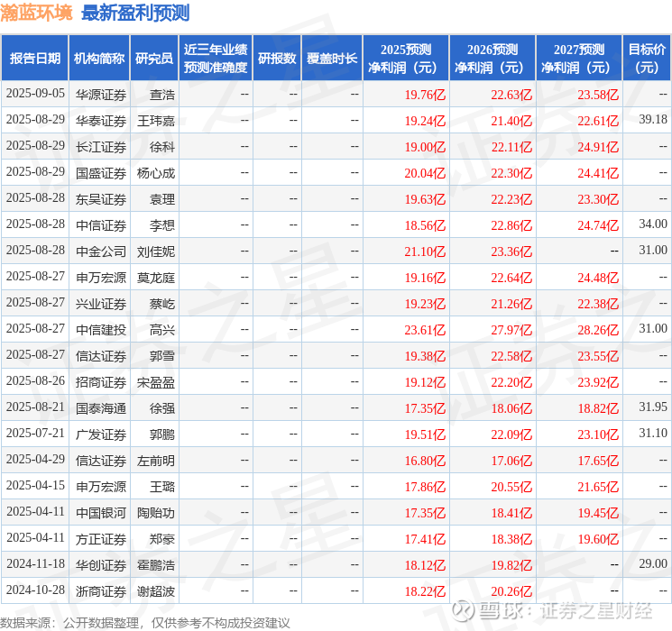Image resolution: width=672 pixels, height=631 pixels.
Task: Click target price 34.00
Action: [653, 224]
